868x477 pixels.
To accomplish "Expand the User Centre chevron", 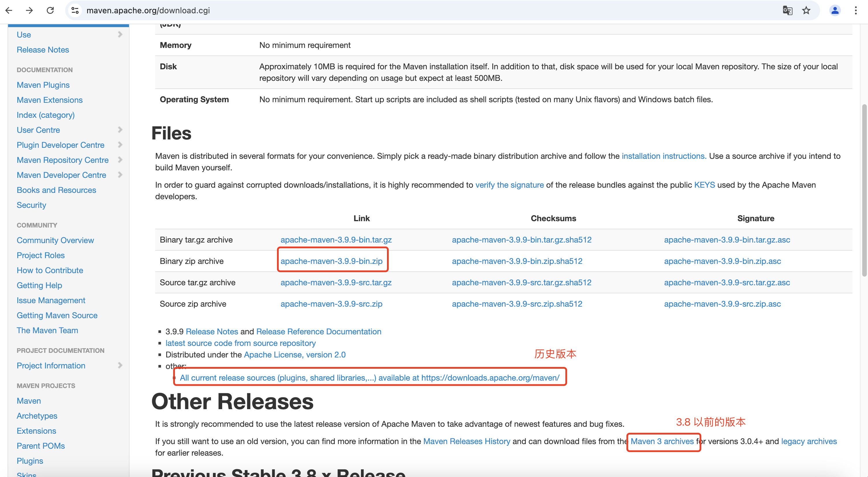I will point(120,130).
